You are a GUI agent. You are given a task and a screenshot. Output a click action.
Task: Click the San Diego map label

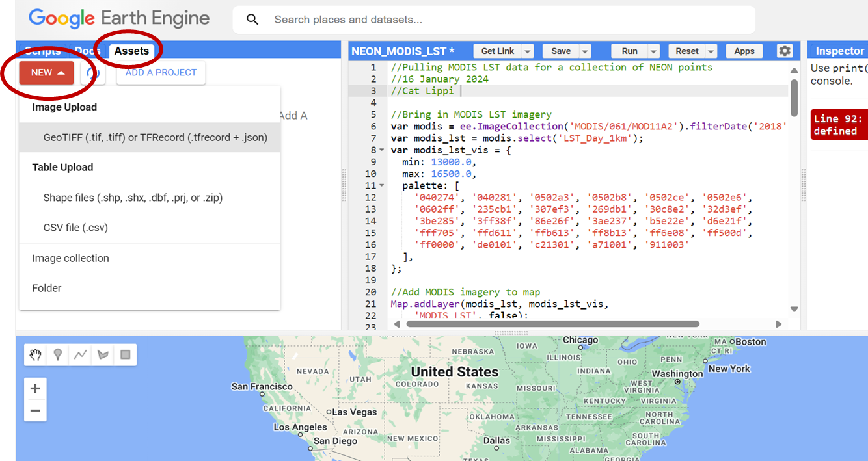point(335,441)
